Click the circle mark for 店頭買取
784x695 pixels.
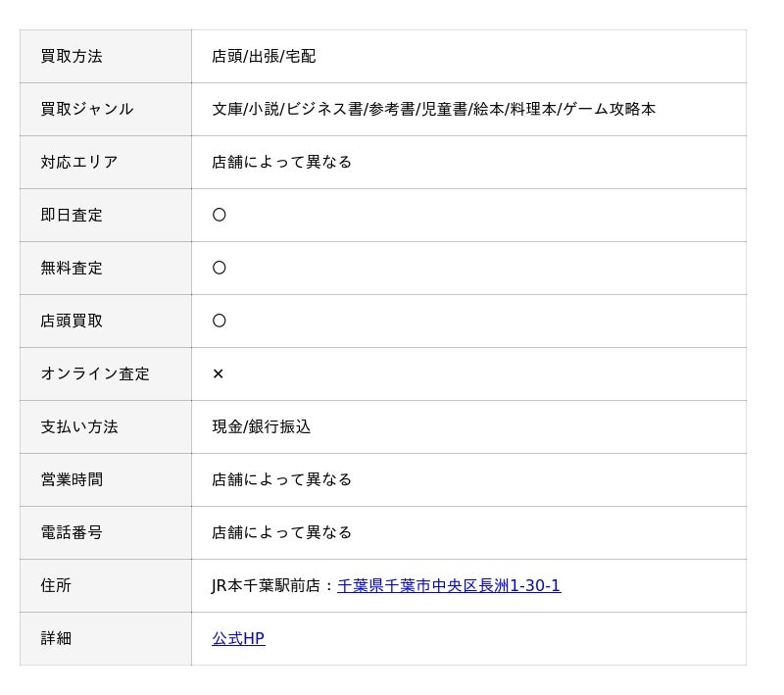(220, 321)
